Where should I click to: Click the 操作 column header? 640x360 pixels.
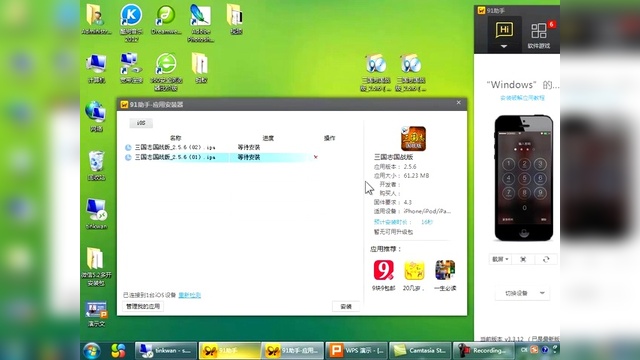tap(329, 138)
